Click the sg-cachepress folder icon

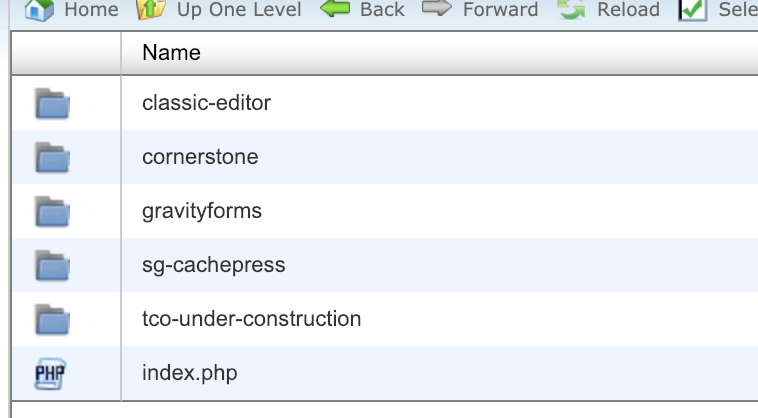52,265
